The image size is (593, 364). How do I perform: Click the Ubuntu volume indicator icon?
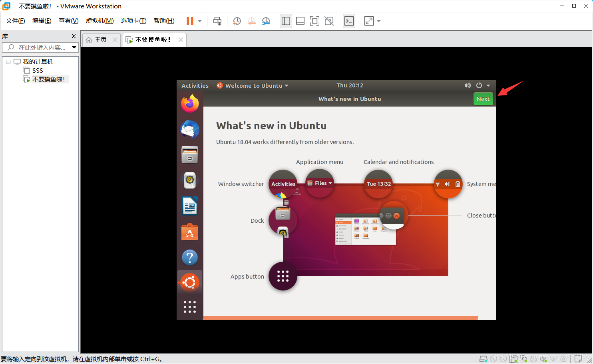(x=468, y=85)
